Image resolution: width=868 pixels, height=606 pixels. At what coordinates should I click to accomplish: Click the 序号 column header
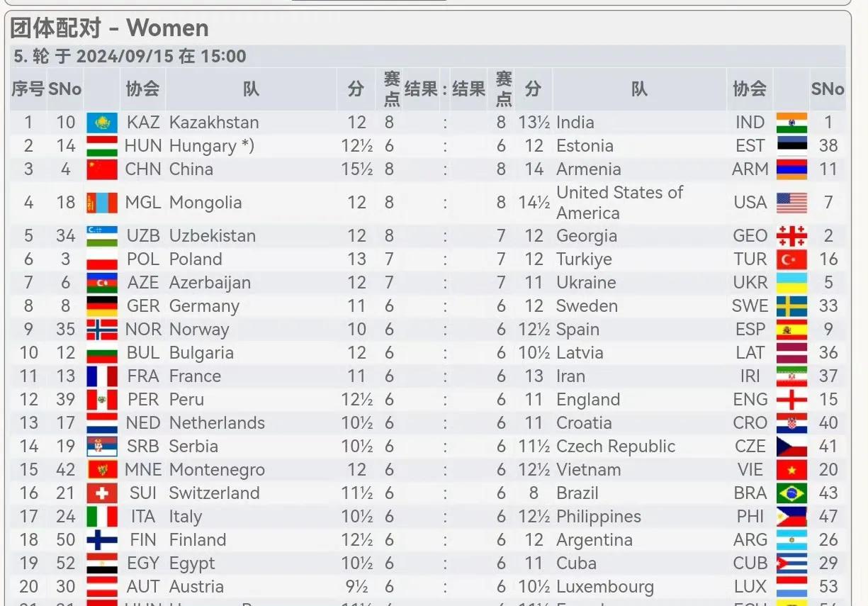[x=28, y=89]
